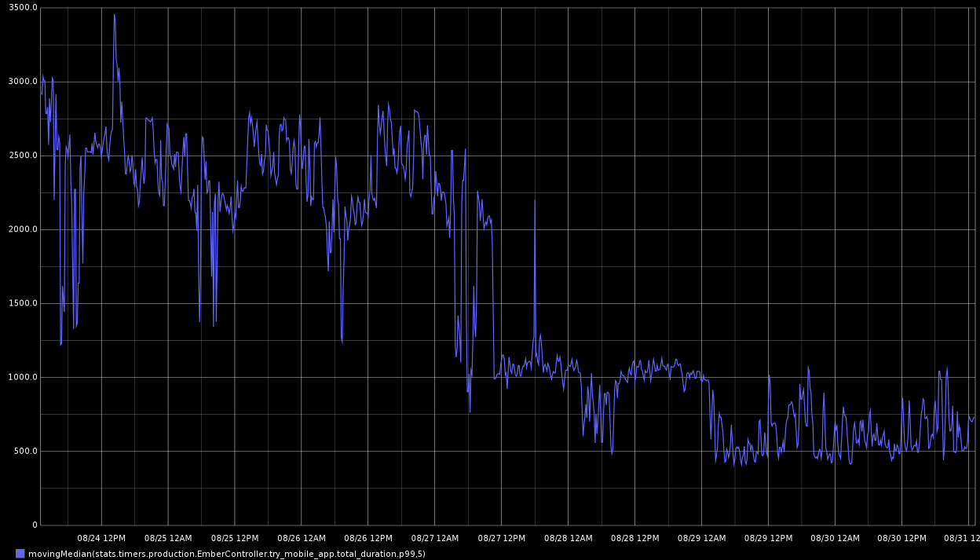Click the highest peak near 3500
Image resolution: width=980 pixels, height=560 pixels.
tap(114, 15)
